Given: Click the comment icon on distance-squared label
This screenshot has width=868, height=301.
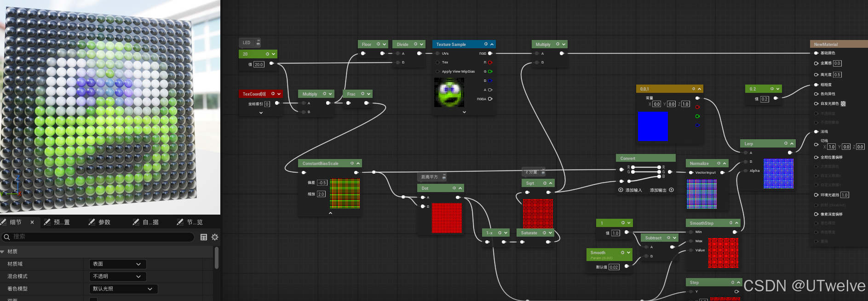Looking at the screenshot, I should (444, 177).
